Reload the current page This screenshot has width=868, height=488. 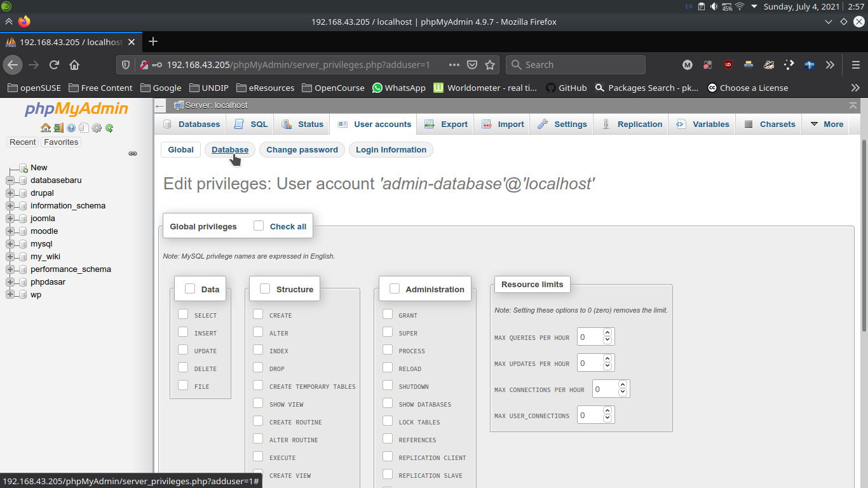54,65
